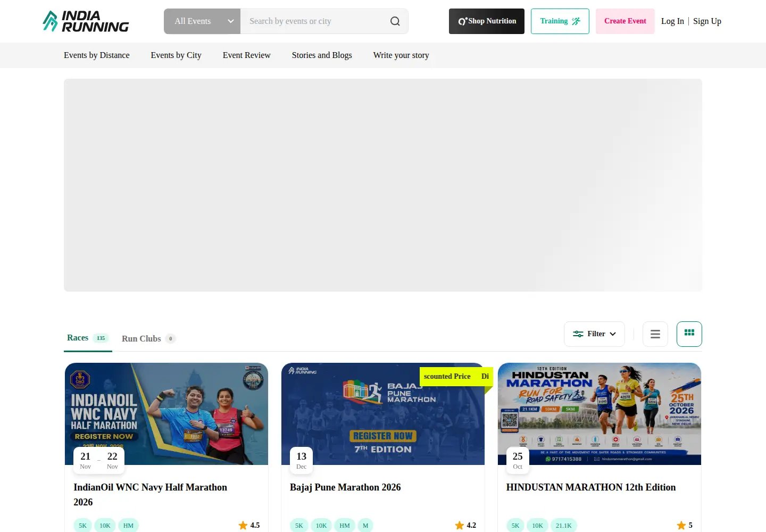Click the Races count badge 135
This screenshot has height=532, width=766.
[101, 338]
